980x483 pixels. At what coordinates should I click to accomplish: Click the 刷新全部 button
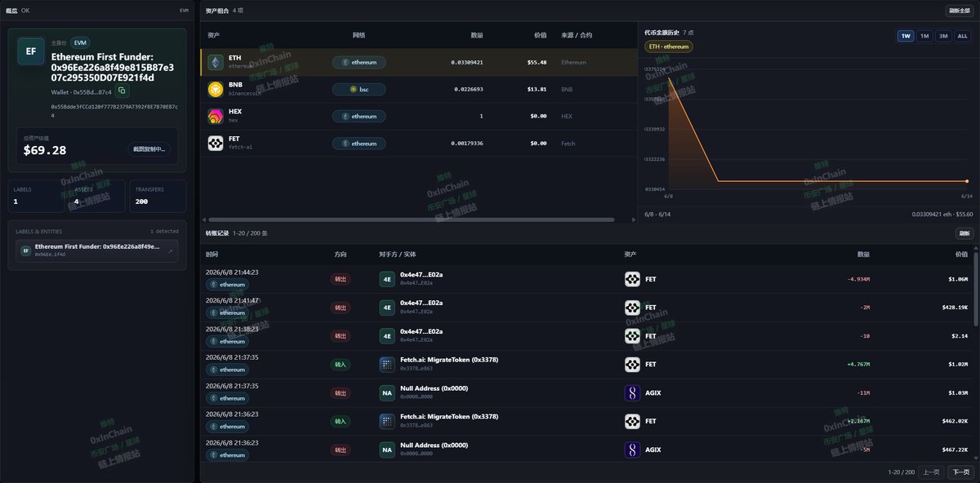(x=959, y=11)
